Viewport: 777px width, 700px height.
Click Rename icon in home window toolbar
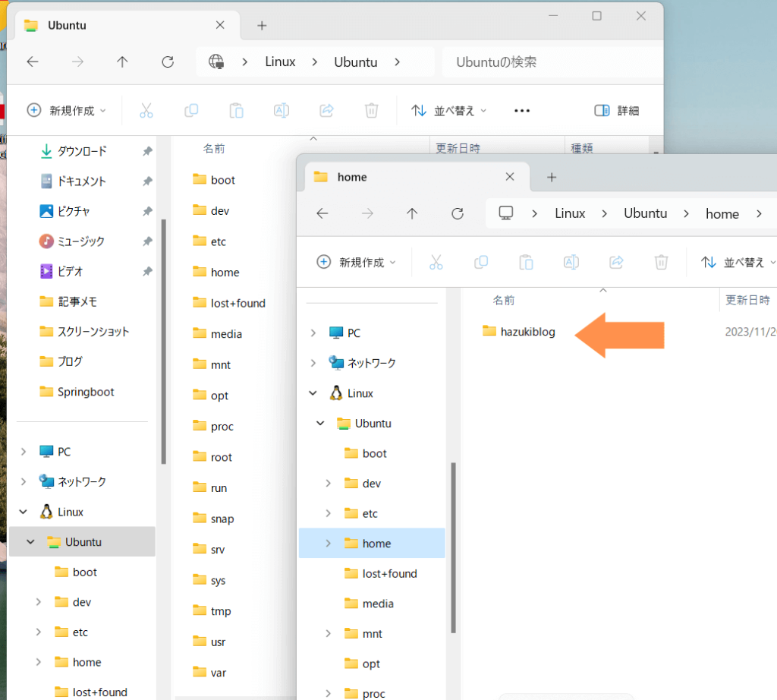pos(571,262)
